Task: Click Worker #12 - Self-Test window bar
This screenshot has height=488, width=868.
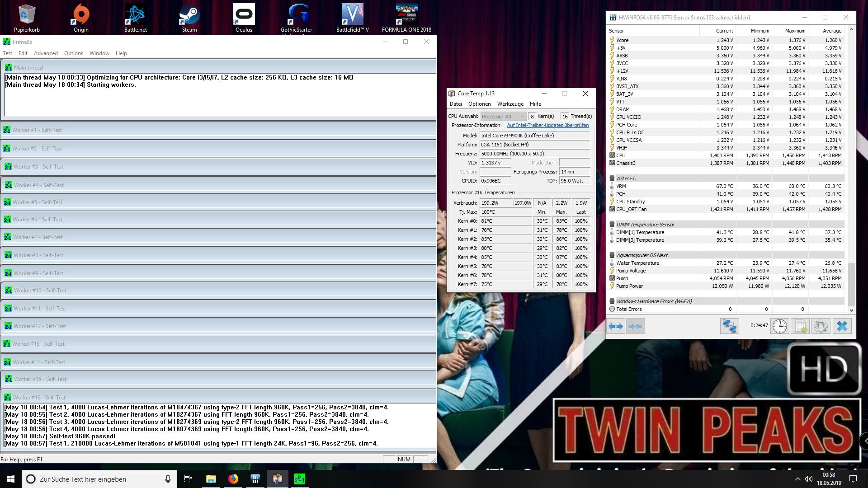Action: (x=218, y=326)
